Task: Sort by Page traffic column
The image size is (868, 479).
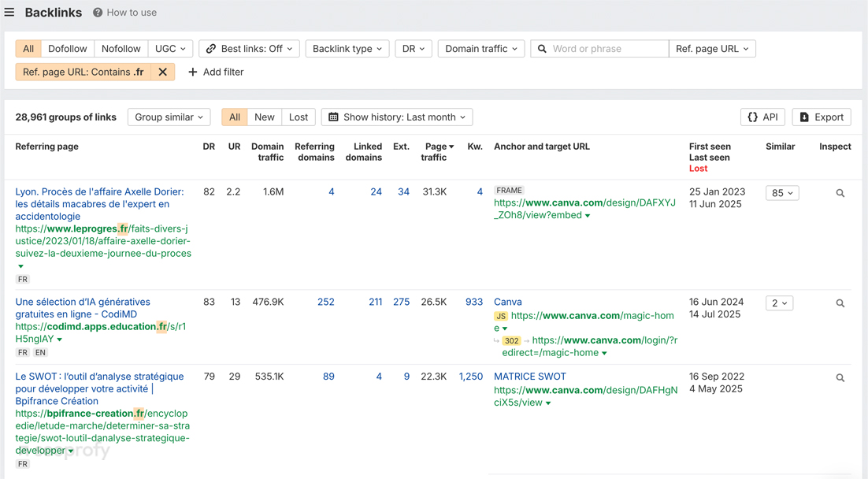Action: pos(437,152)
